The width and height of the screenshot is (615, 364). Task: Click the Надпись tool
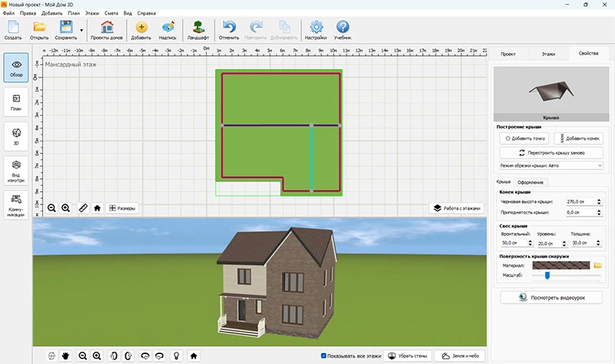coord(168,31)
